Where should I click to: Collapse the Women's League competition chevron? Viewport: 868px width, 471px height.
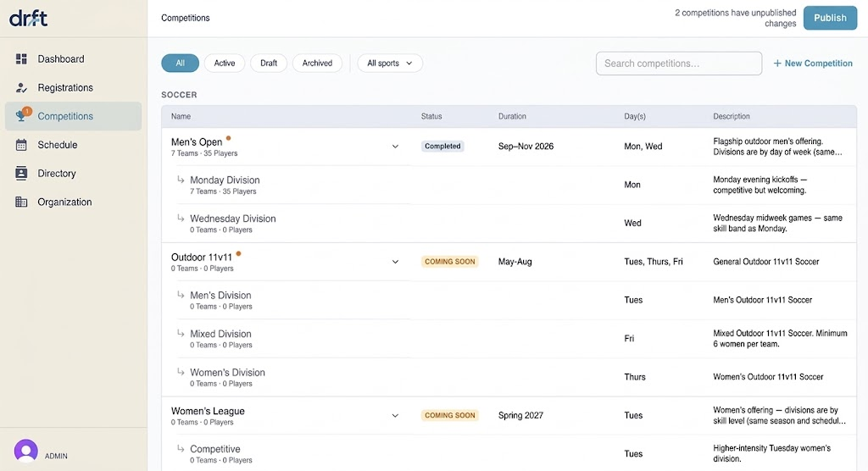pyautogui.click(x=395, y=416)
